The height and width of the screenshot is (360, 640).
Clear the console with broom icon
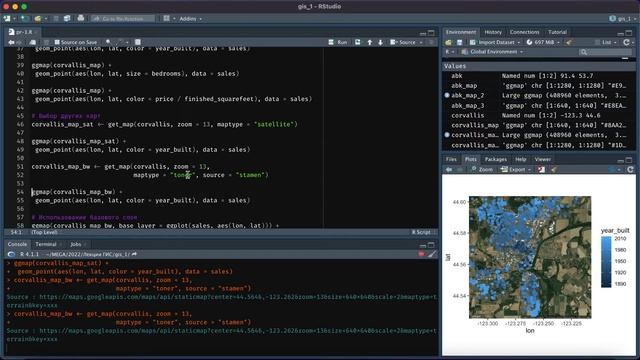tap(431, 254)
